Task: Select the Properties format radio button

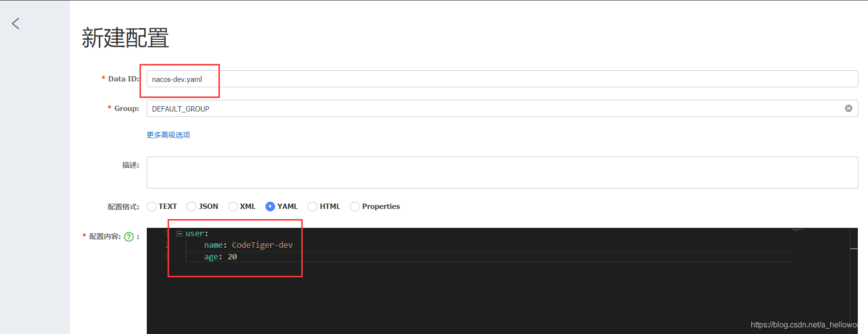Action: tap(355, 207)
